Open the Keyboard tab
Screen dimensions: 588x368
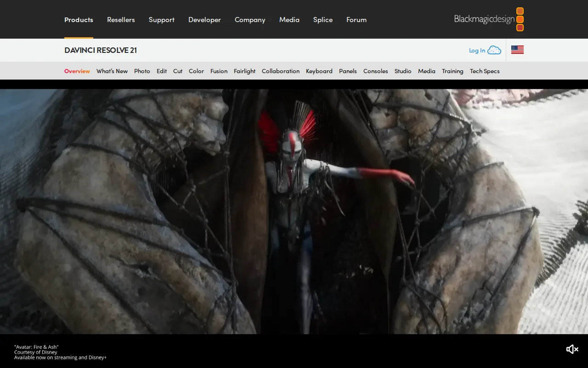319,71
